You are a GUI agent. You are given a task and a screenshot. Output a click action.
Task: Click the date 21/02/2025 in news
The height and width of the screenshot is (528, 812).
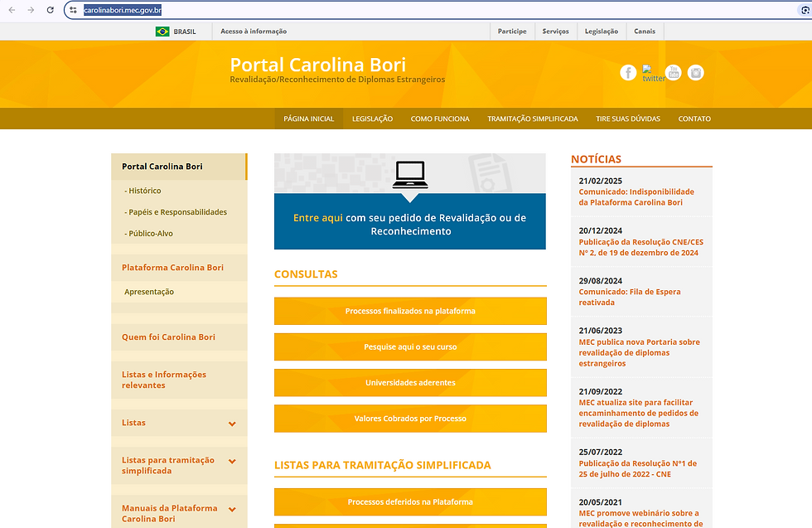(600, 181)
